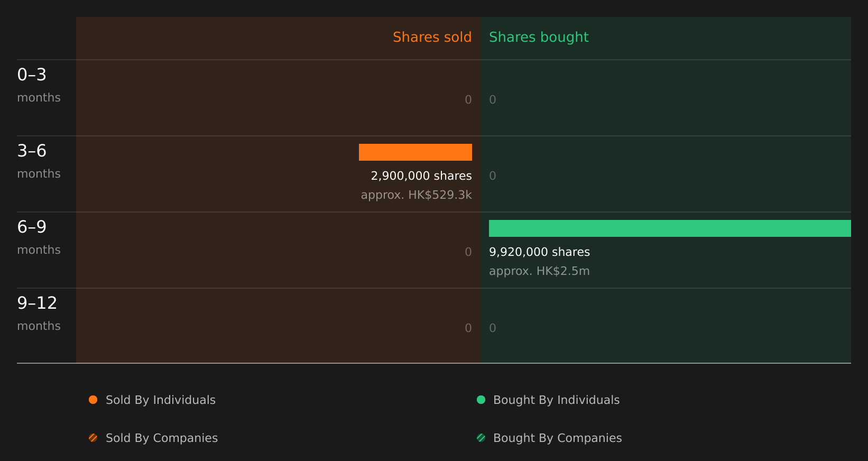Viewport: 868px width, 461px height.
Task: Click the approx. HK$529.3k value
Action: (417, 195)
